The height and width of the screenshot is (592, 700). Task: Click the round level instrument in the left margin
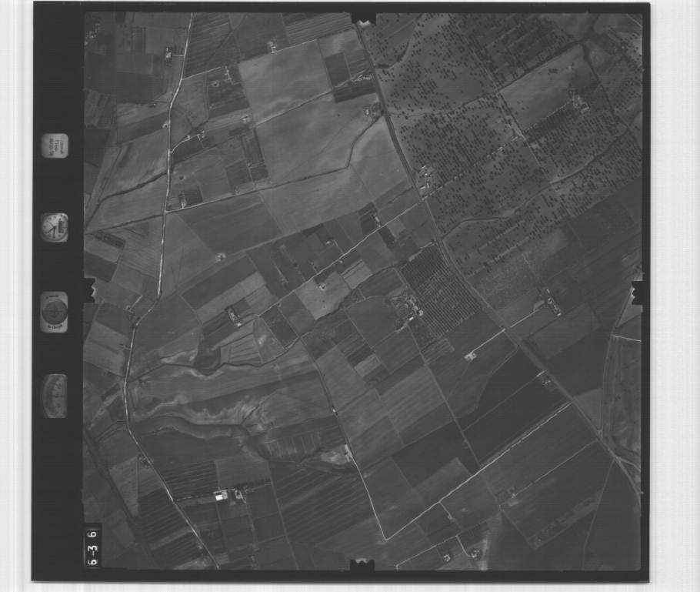[x=55, y=312]
